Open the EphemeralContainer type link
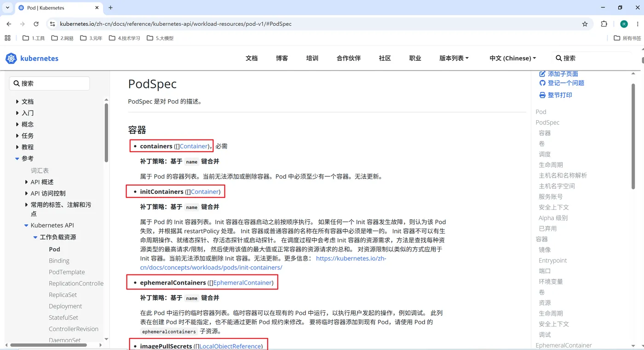Screen dimensions: 644x350 tap(242, 283)
